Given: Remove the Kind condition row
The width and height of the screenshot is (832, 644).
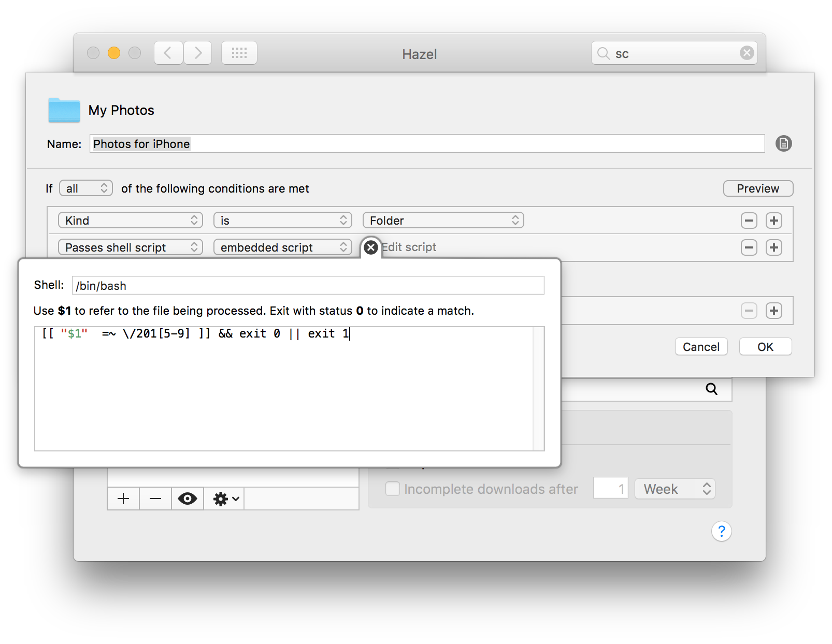Looking at the screenshot, I should pos(749,221).
